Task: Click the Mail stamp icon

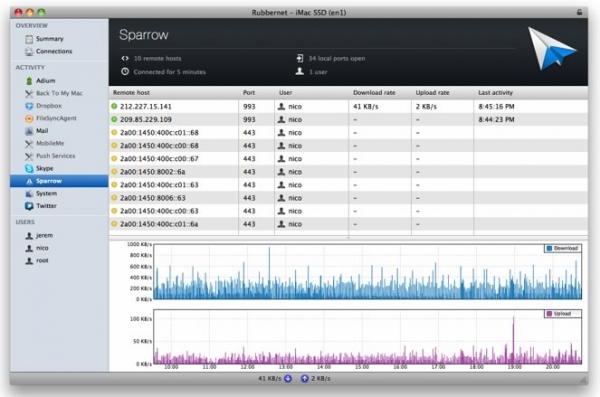Action: [x=29, y=131]
